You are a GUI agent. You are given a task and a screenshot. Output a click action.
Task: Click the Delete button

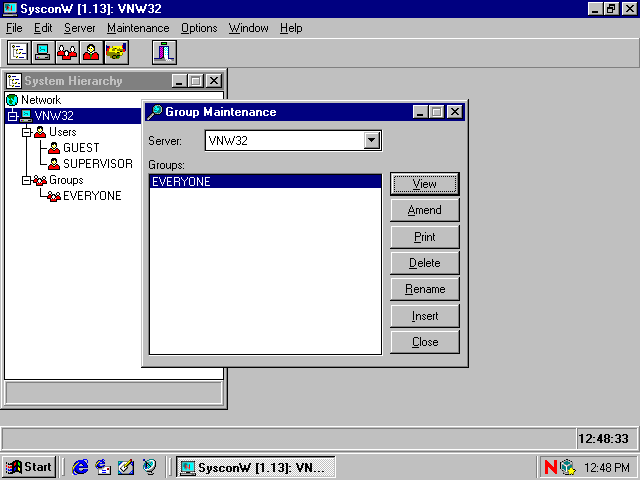pyautogui.click(x=424, y=263)
